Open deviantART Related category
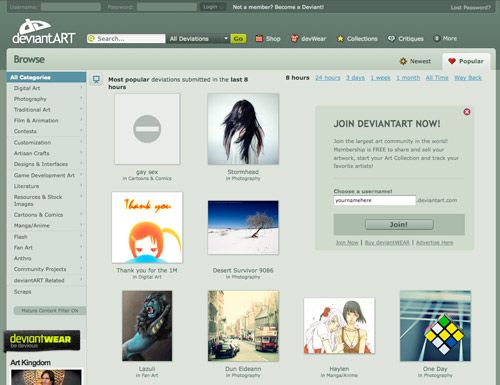 click(46, 280)
